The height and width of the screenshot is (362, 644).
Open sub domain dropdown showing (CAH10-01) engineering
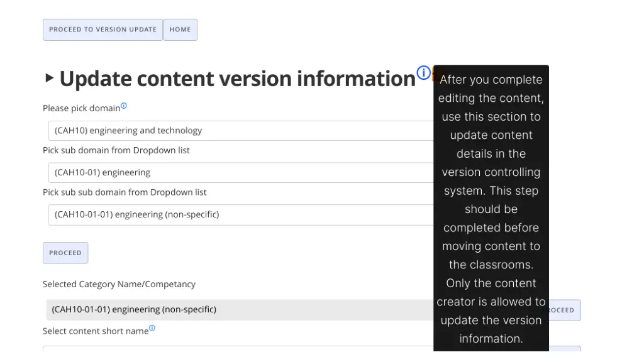tap(241, 172)
